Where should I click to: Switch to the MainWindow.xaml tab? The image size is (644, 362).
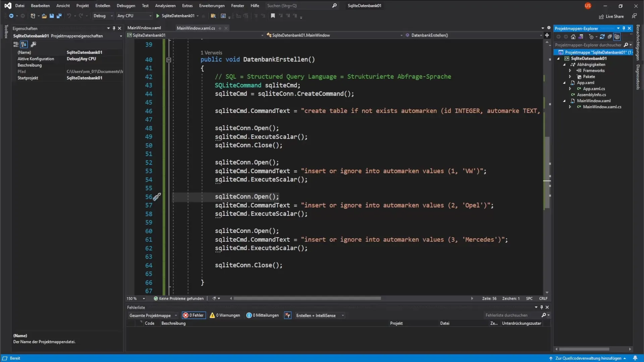pos(144,28)
